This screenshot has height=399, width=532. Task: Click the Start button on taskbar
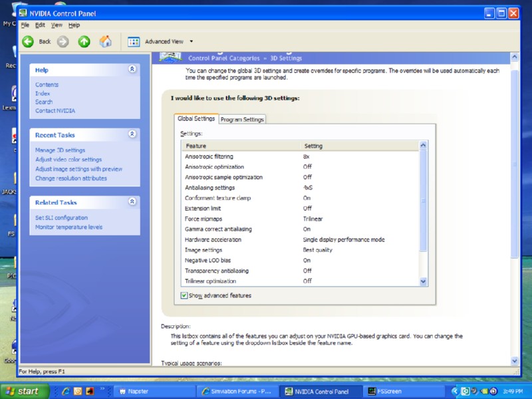pos(23,391)
